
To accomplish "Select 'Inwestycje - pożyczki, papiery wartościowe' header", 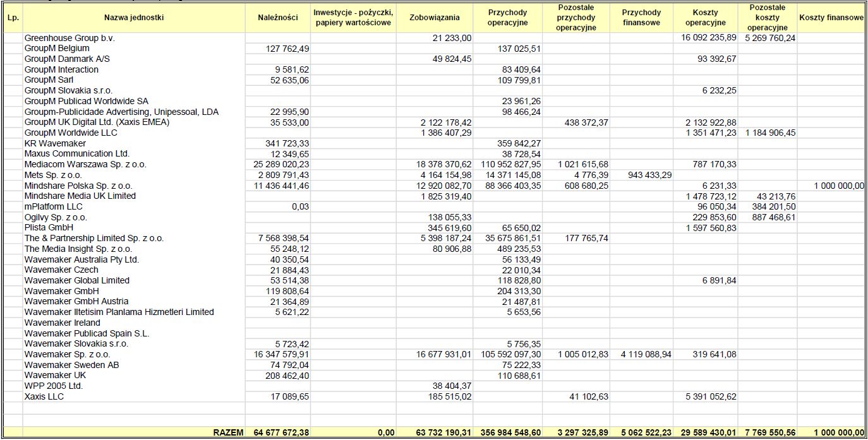I will pos(353,18).
